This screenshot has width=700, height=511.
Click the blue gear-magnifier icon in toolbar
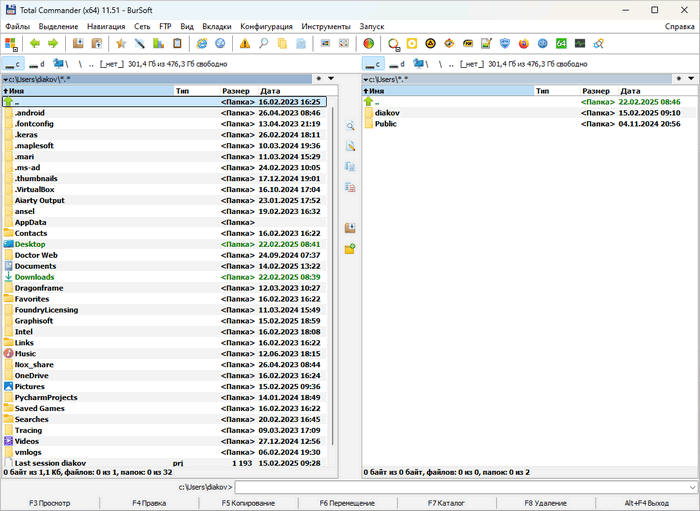pyautogui.click(x=598, y=43)
